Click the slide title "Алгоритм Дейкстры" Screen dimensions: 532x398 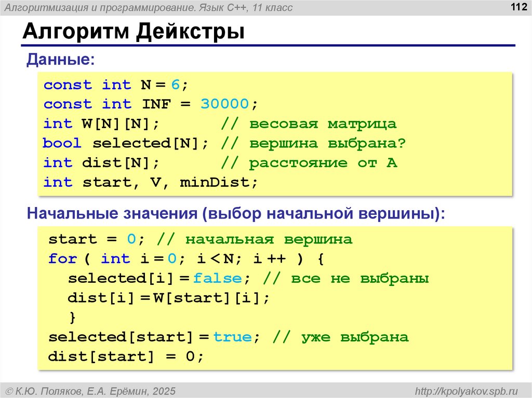click(134, 32)
